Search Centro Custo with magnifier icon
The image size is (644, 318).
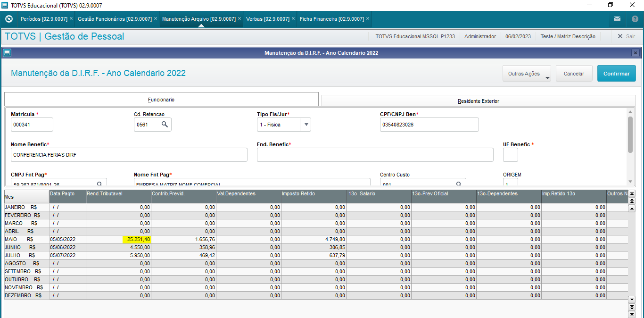pyautogui.click(x=459, y=184)
